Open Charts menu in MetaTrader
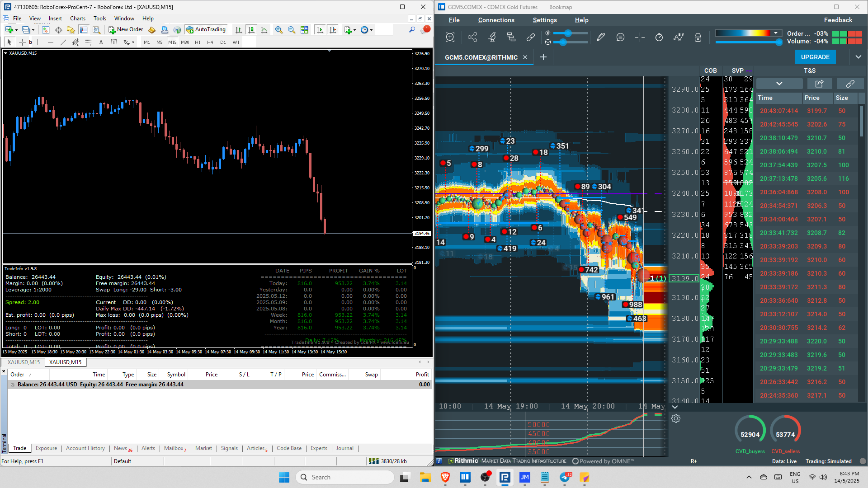The width and height of the screenshot is (868, 488). coord(77,19)
